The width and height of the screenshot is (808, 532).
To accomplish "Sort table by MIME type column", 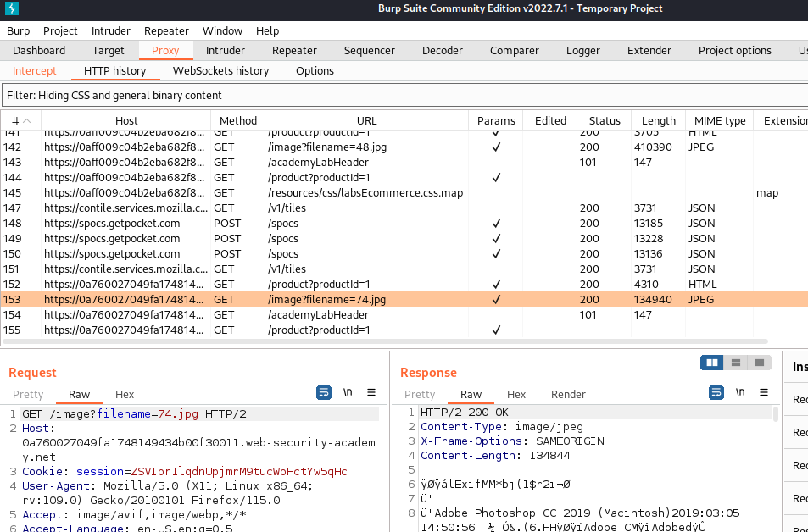I will (720, 120).
